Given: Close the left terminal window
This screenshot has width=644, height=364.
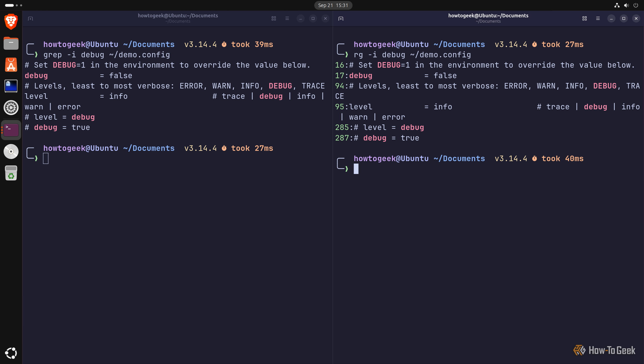Looking at the screenshot, I should (x=325, y=19).
